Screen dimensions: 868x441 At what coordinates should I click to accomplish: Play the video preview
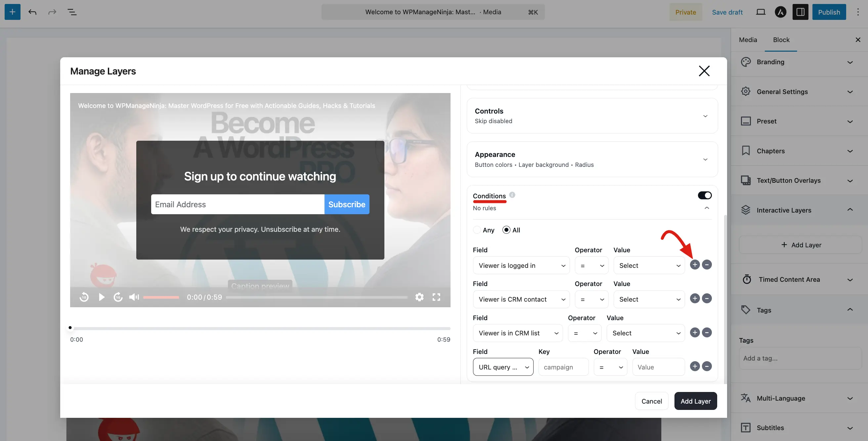[x=102, y=297]
